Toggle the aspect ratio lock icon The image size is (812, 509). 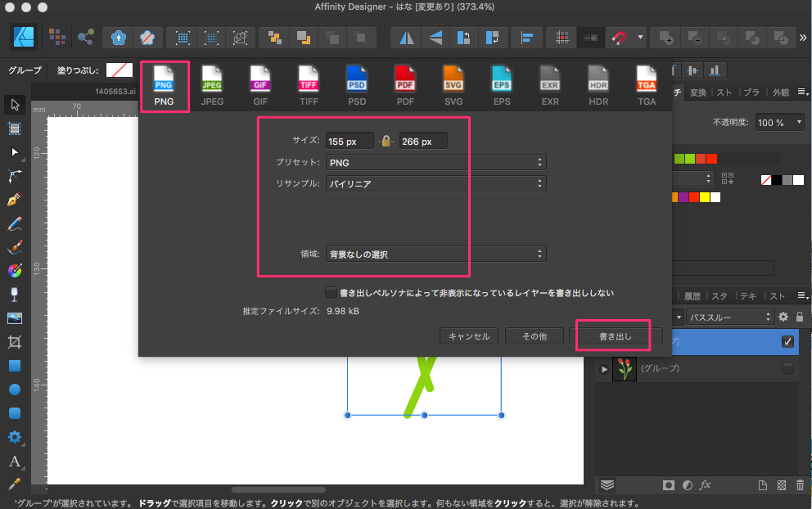tap(387, 142)
